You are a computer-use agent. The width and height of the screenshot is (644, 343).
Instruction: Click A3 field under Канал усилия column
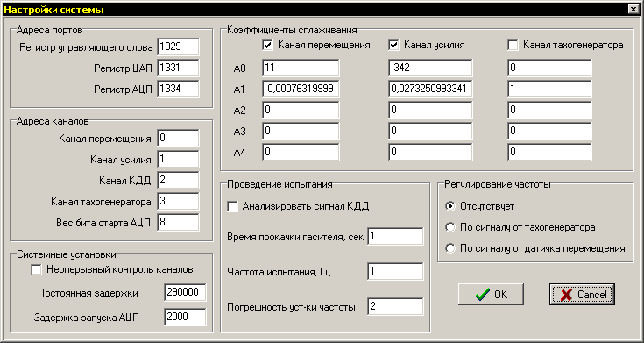pyautogui.click(x=430, y=132)
